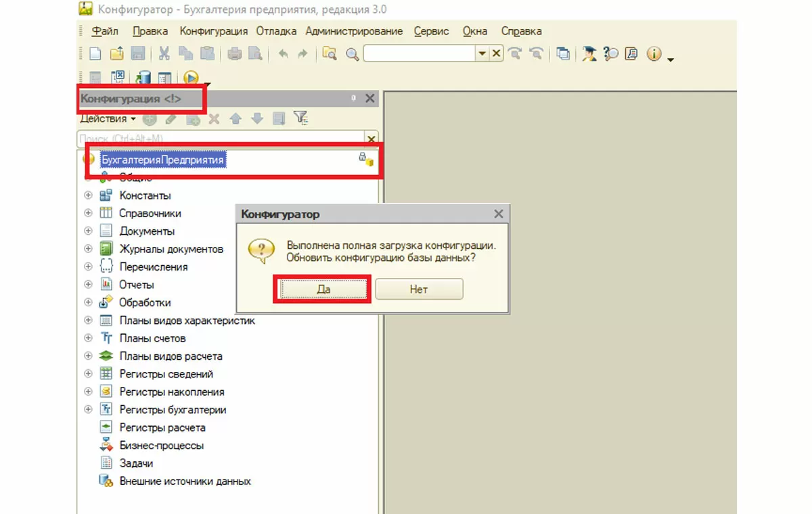Close the Конфигуратор dialog
812x514 pixels.
499,214
